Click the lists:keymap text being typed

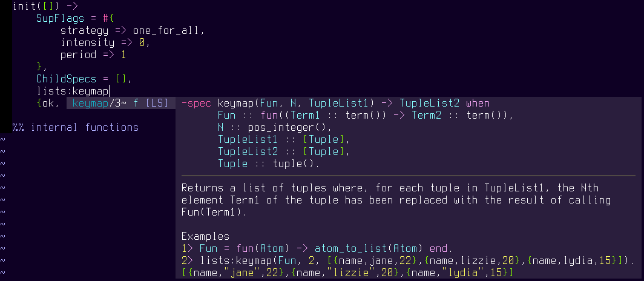point(73,91)
